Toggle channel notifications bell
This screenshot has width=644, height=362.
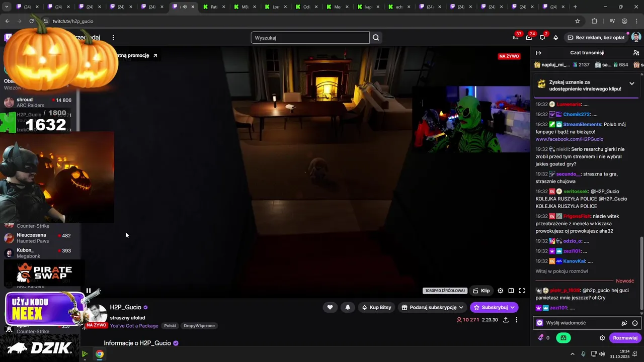pyautogui.click(x=347, y=307)
